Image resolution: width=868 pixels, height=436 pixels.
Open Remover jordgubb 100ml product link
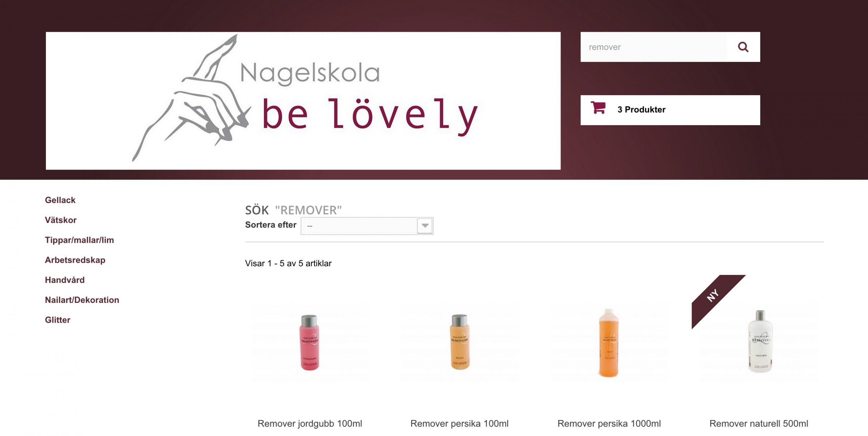310,423
